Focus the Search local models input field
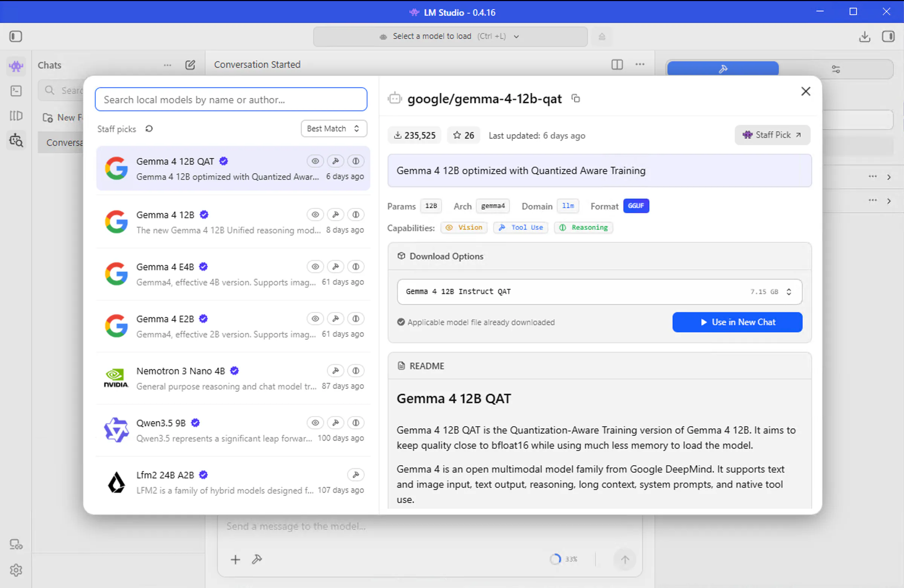Image resolution: width=904 pixels, height=588 pixels. point(231,99)
